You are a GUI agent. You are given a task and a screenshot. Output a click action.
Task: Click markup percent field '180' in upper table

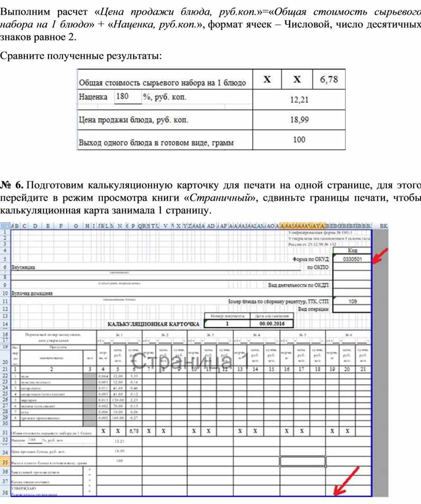[127, 96]
